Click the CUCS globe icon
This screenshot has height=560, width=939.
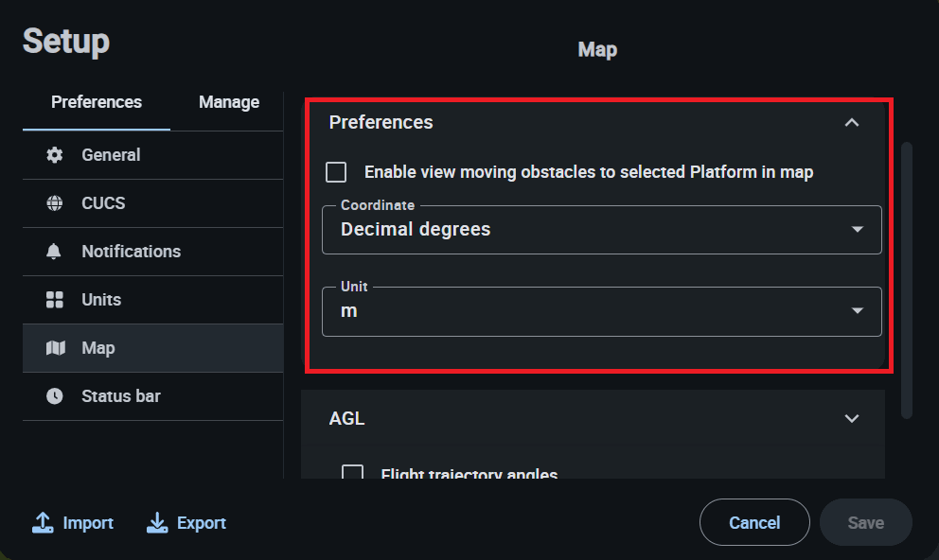pos(55,203)
